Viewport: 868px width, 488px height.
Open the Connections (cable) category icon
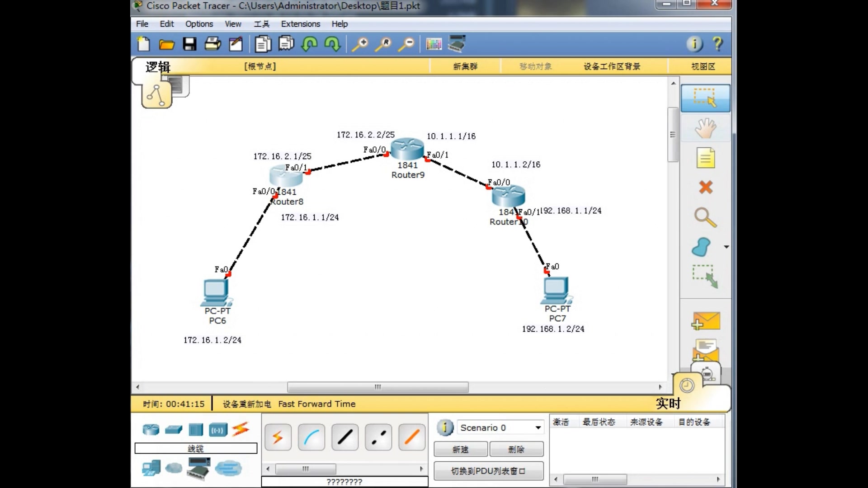241,430
